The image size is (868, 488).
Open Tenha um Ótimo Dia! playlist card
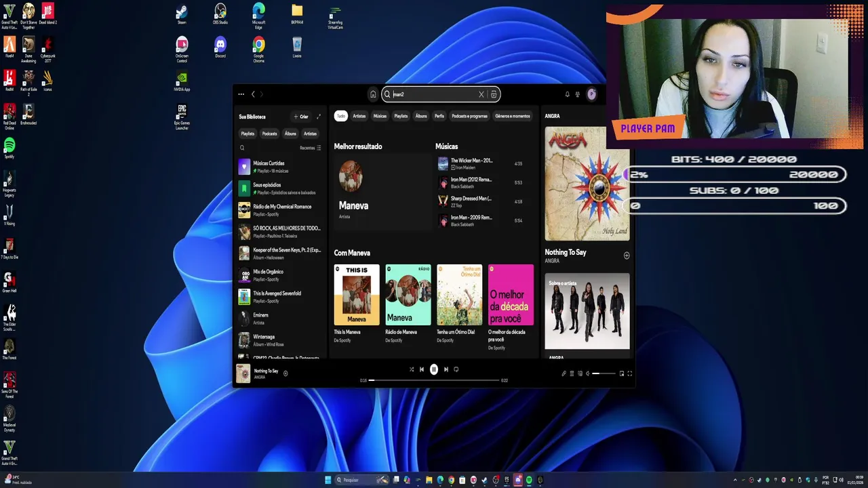click(460, 305)
